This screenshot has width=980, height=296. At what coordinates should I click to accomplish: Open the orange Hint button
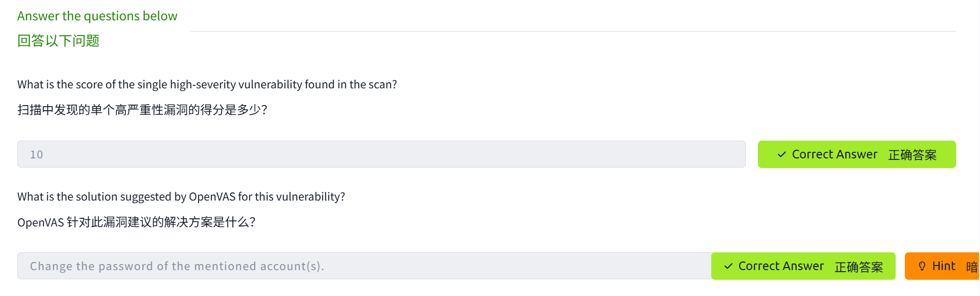942,266
